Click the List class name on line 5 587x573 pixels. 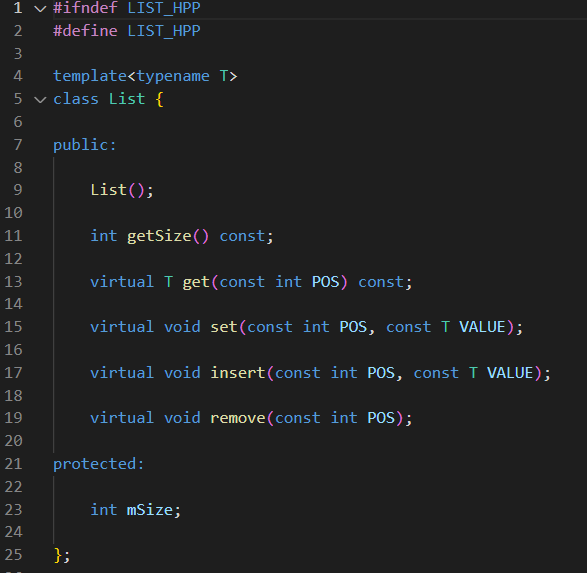(127, 99)
